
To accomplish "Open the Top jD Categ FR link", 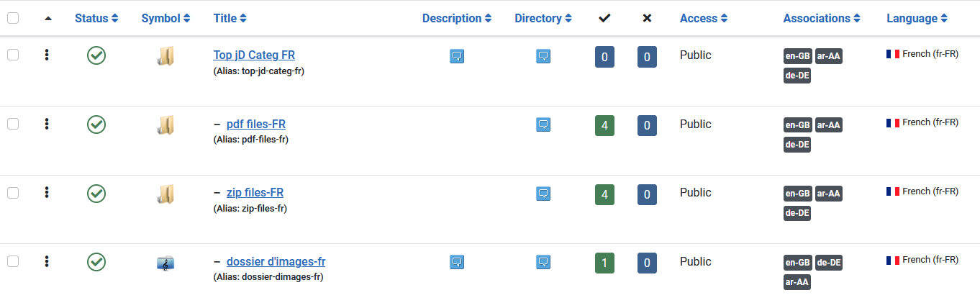I will (x=254, y=55).
